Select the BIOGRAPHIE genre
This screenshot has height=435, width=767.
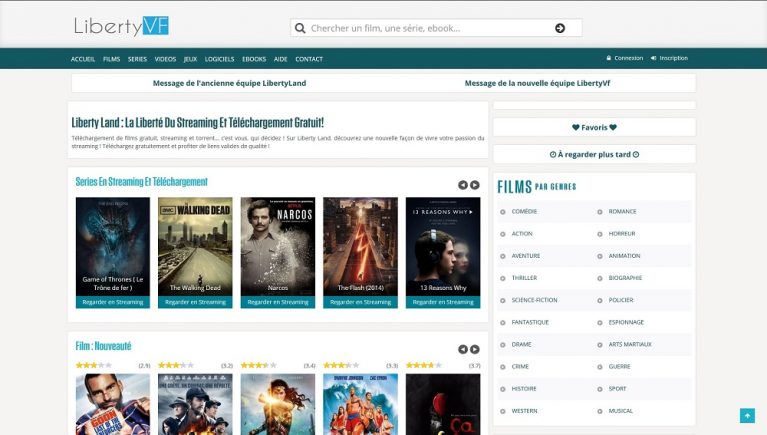(x=625, y=278)
